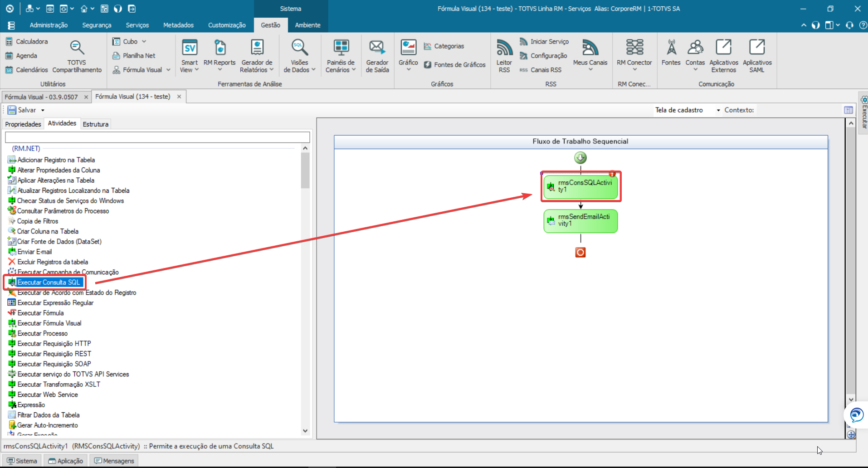Open Painéis de Cenários
This screenshot has width=868, height=468.
click(341, 56)
